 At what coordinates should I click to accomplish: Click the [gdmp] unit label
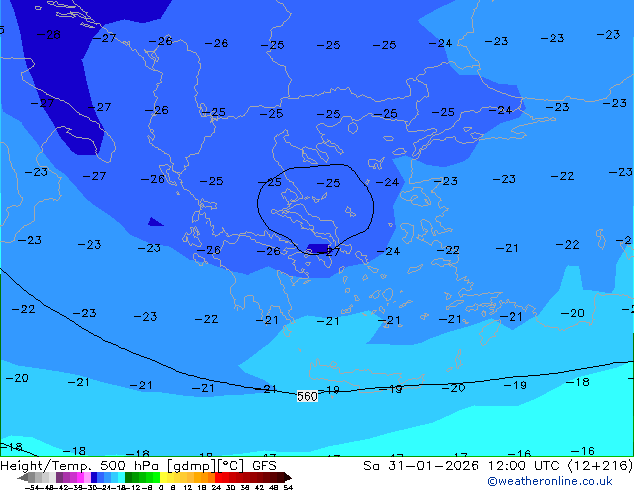click(192, 466)
